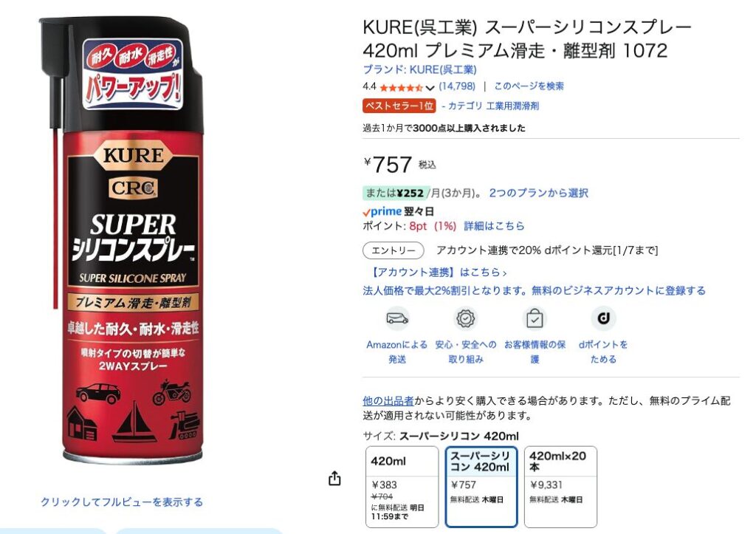Click the share icon below the product image
The width and height of the screenshot is (756, 534).
tap(334, 478)
